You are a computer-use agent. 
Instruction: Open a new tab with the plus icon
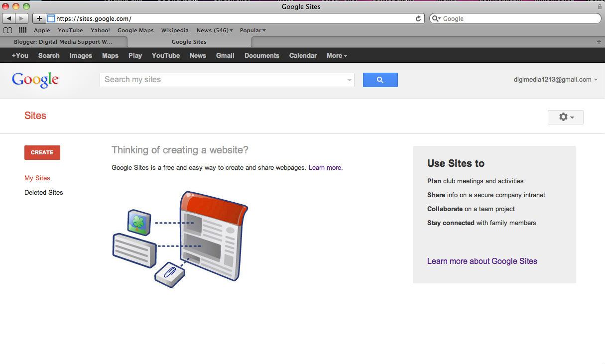[599, 42]
